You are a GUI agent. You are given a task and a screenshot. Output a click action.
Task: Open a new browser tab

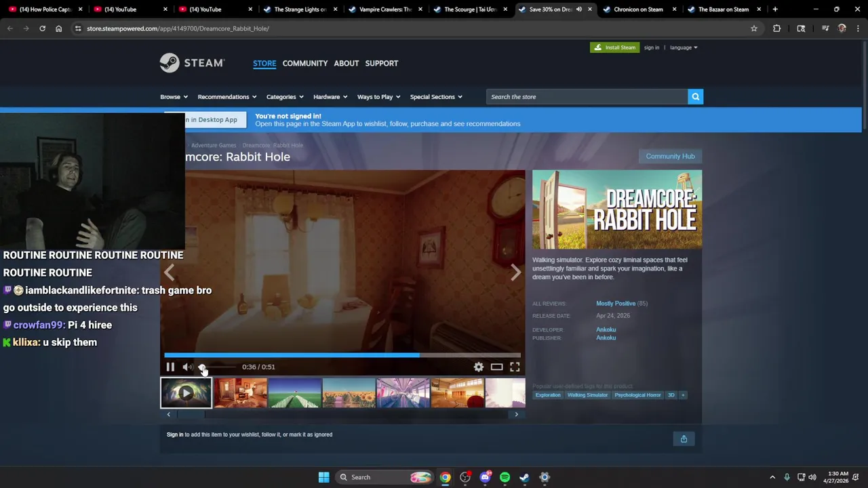pos(775,9)
